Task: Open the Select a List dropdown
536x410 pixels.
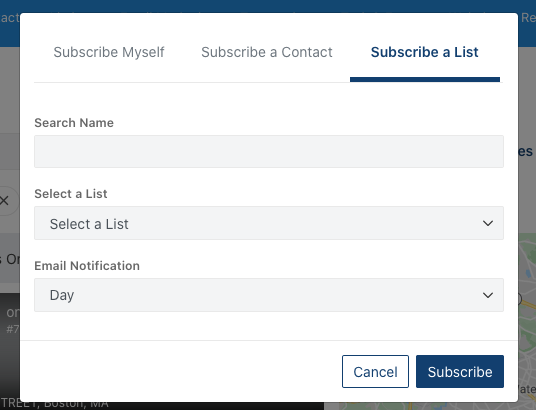Action: point(269,223)
